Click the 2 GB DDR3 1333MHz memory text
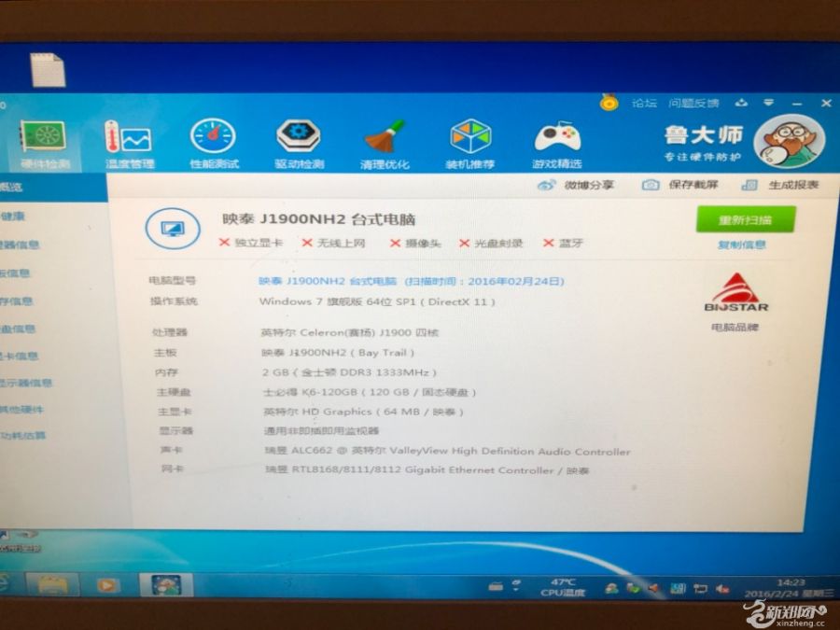The height and width of the screenshot is (630, 840). [349, 372]
